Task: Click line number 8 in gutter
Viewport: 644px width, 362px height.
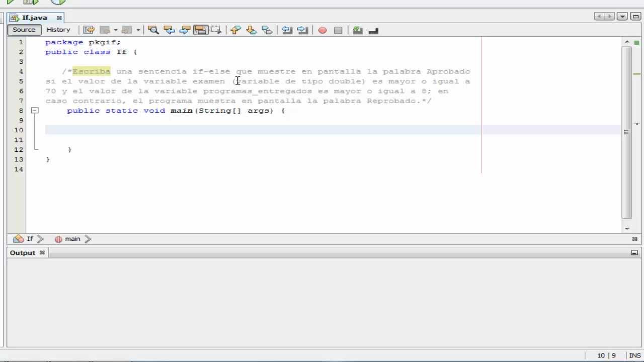Action: click(x=21, y=110)
